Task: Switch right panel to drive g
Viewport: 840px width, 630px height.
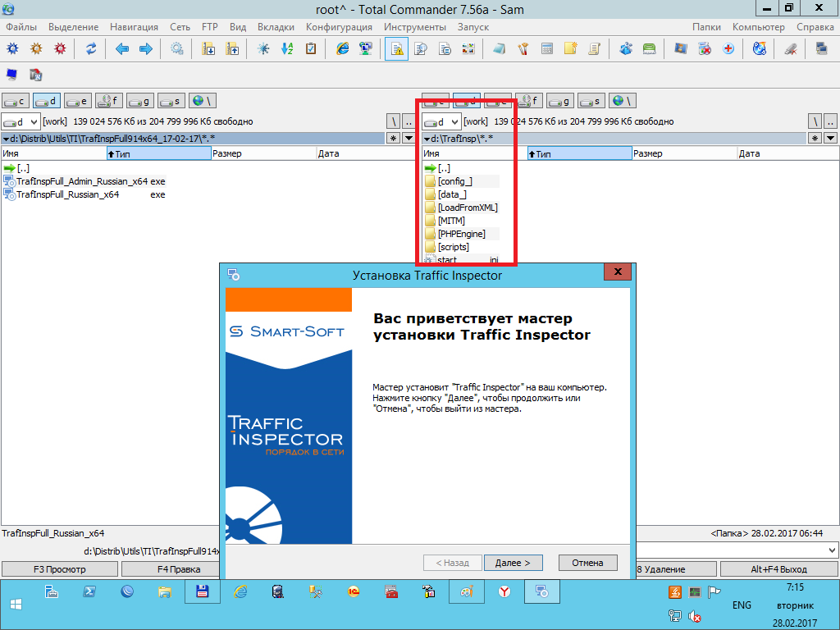Action: (x=560, y=101)
